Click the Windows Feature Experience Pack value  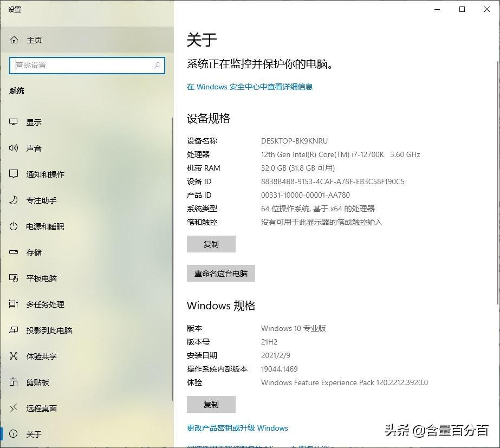[345, 382]
